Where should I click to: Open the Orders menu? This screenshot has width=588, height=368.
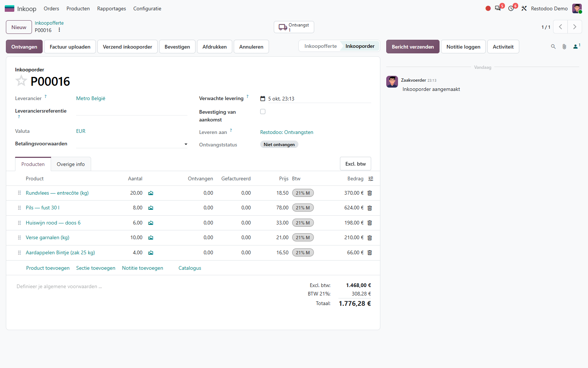pos(51,8)
